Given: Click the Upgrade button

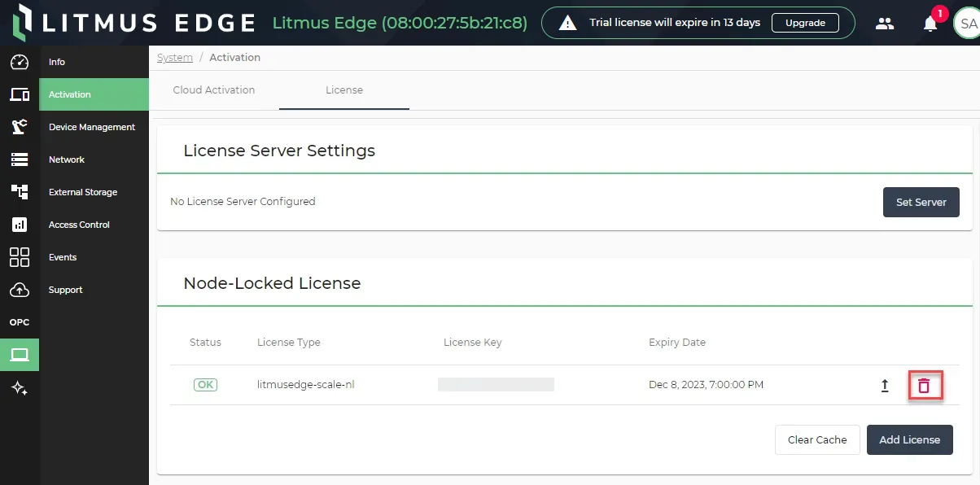Looking at the screenshot, I should [x=805, y=23].
